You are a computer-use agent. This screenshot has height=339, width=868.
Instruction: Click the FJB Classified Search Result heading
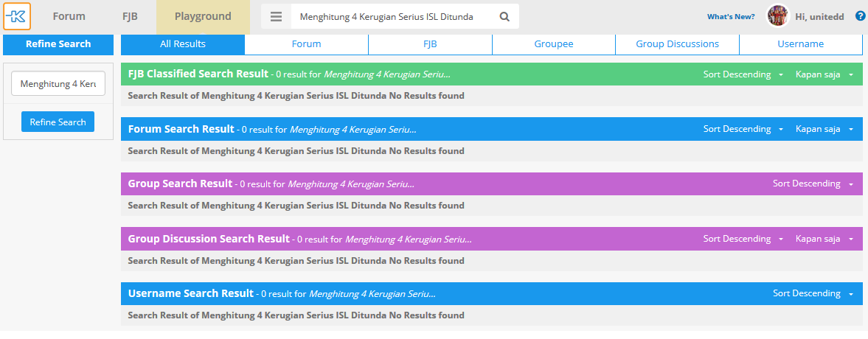(198, 74)
